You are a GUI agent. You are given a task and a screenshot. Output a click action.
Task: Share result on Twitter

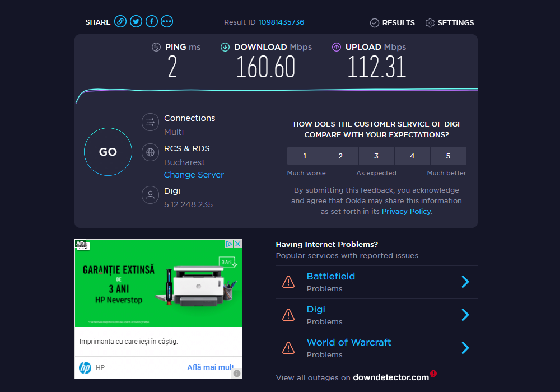coord(136,22)
